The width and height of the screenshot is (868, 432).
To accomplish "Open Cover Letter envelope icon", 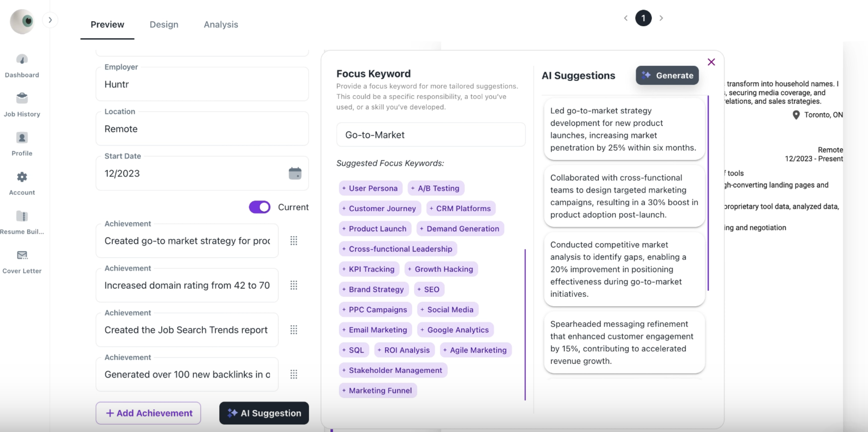I will click(22, 255).
